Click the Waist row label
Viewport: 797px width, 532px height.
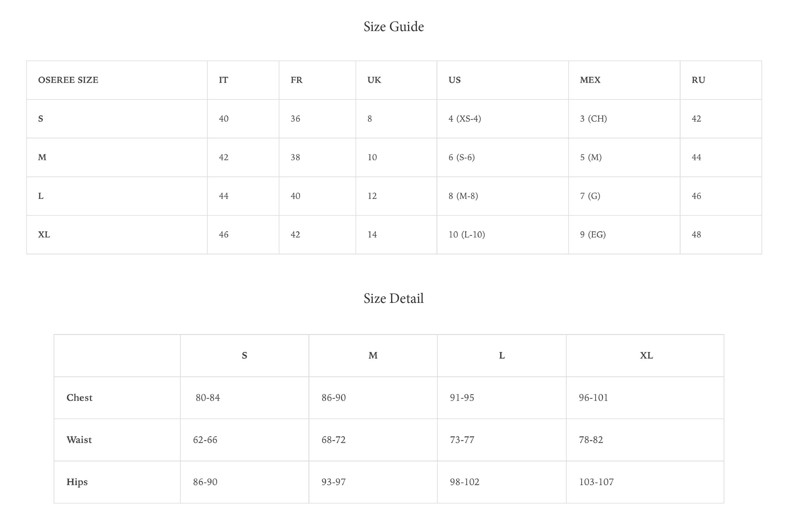point(79,440)
